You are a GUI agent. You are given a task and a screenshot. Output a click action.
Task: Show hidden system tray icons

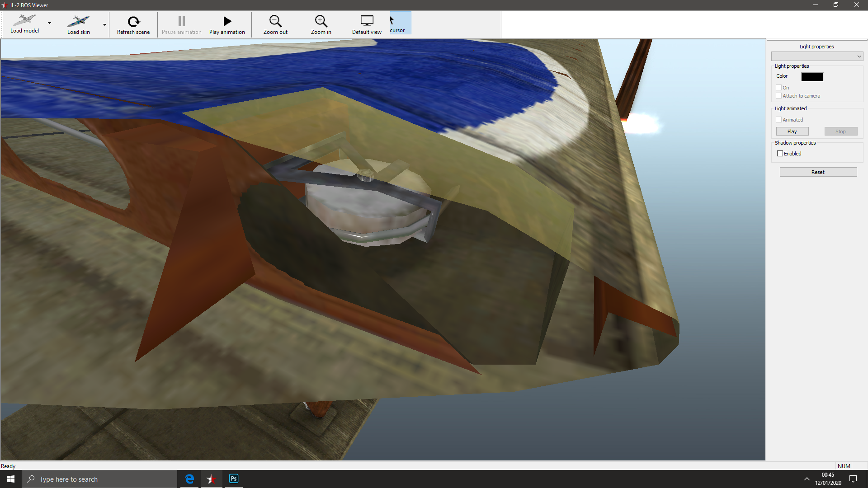click(807, 479)
